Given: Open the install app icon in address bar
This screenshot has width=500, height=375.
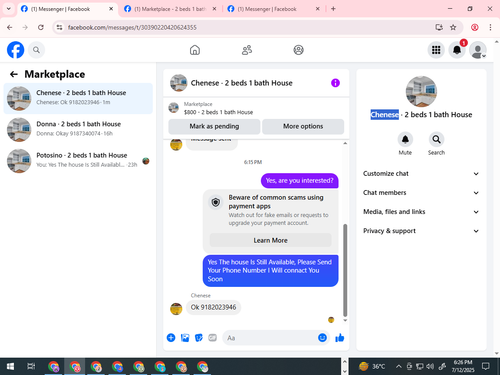Looking at the screenshot, I should coord(439,27).
